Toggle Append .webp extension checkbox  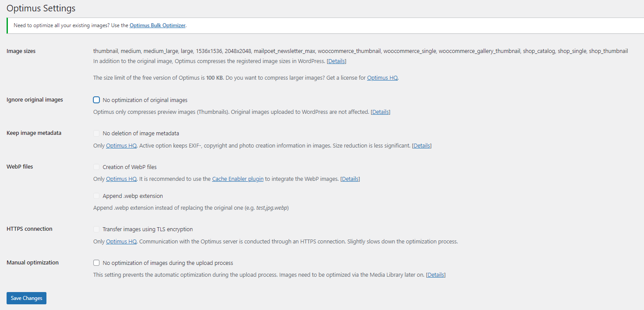click(96, 196)
